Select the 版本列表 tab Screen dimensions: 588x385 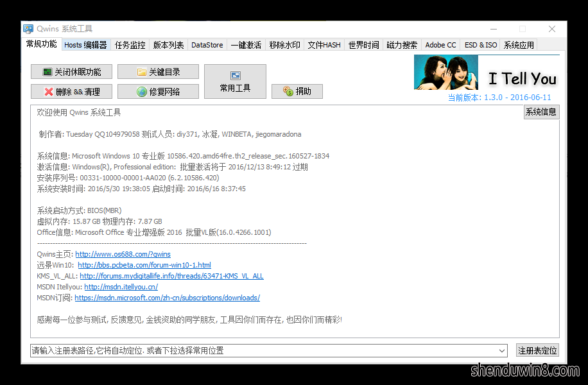tap(168, 45)
